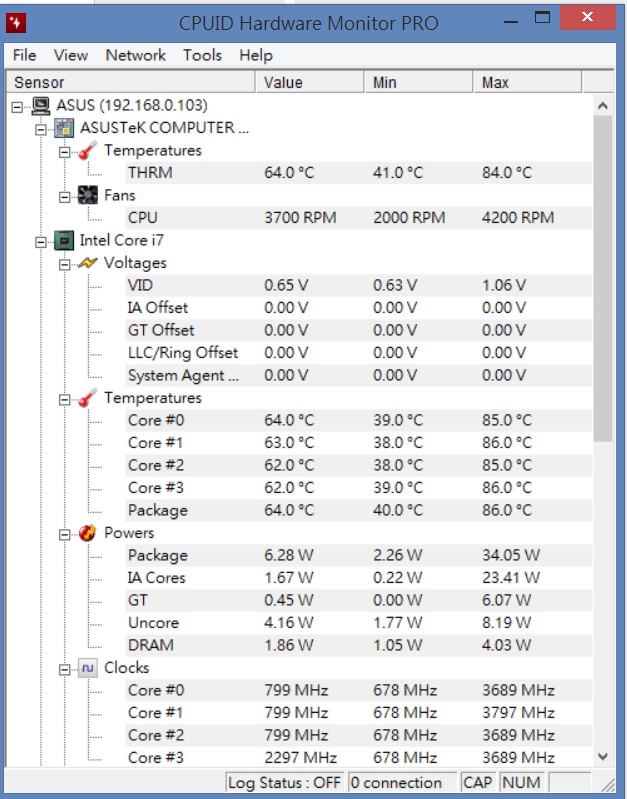Click the 1.06 V max VID value
This screenshot has width=627, height=799.
[x=504, y=285]
